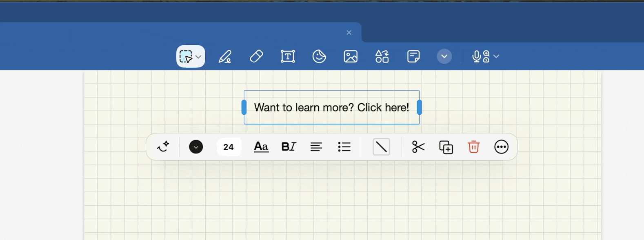Open selection tool options chevron
Viewport: 644px width, 240px height.
(x=198, y=57)
